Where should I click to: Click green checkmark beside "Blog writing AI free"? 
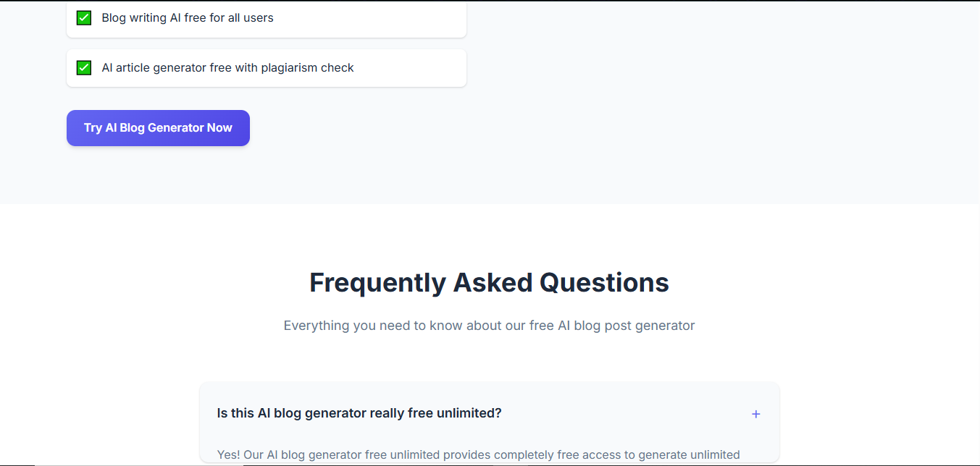click(84, 18)
